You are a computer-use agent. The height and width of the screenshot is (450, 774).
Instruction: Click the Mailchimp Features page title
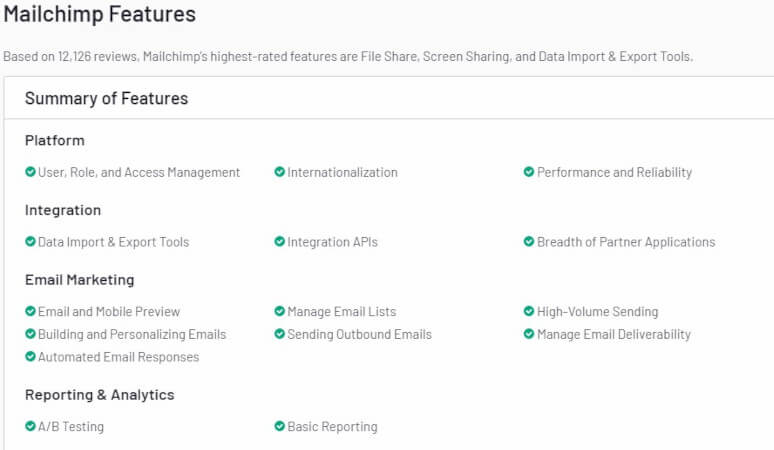[100, 15]
